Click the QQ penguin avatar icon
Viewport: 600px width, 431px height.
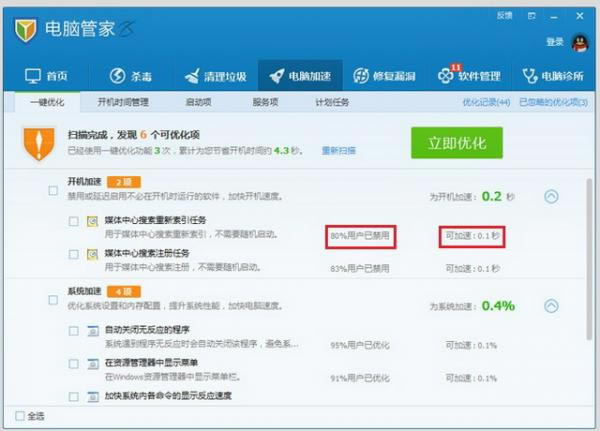click(x=580, y=42)
